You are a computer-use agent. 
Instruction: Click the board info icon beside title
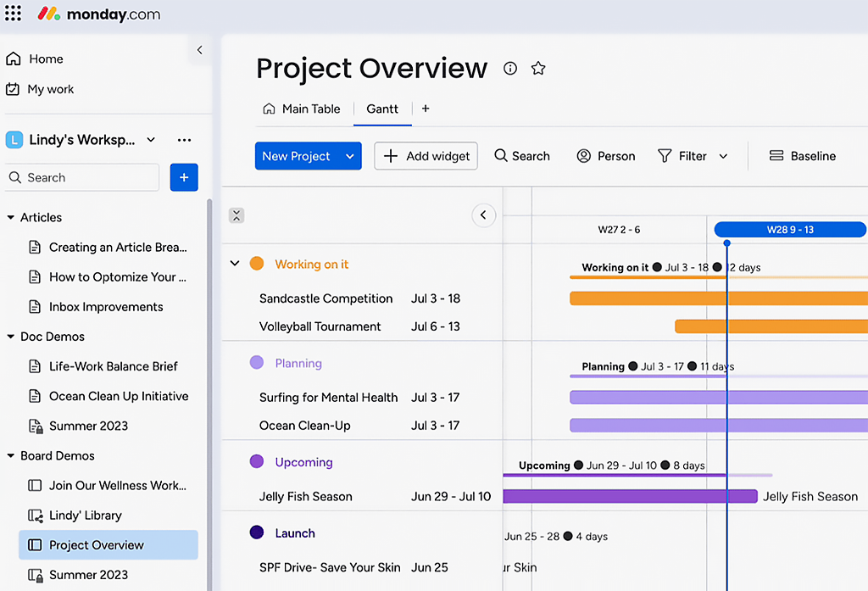click(x=510, y=69)
